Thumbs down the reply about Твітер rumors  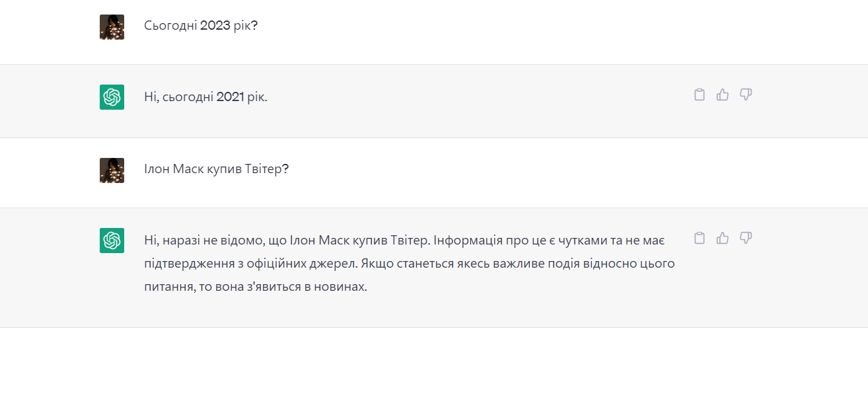tap(746, 239)
